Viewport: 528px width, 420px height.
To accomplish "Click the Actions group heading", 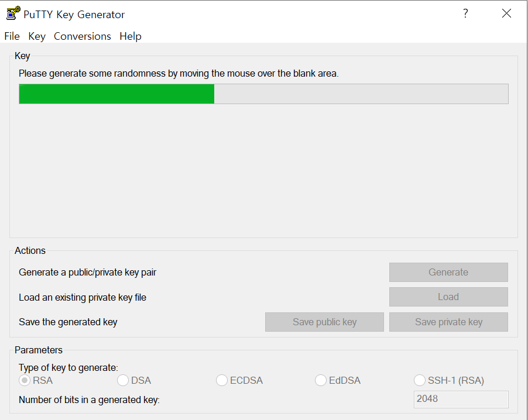I will tap(30, 251).
